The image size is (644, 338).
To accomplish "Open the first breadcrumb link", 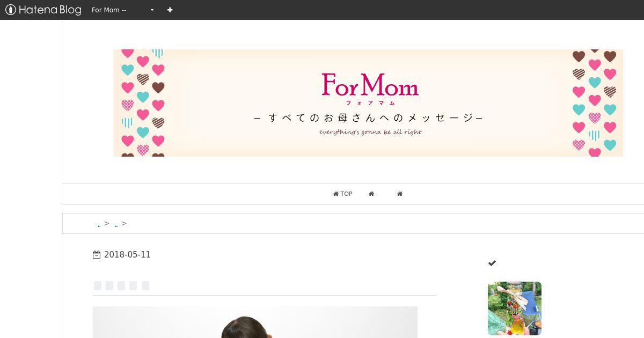I will point(99,224).
